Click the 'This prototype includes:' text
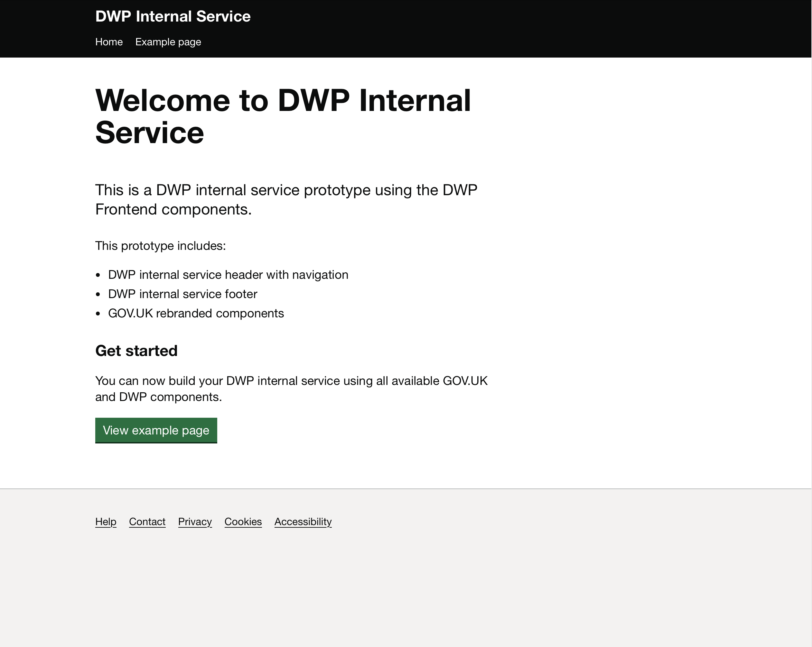The image size is (812, 647). [161, 246]
